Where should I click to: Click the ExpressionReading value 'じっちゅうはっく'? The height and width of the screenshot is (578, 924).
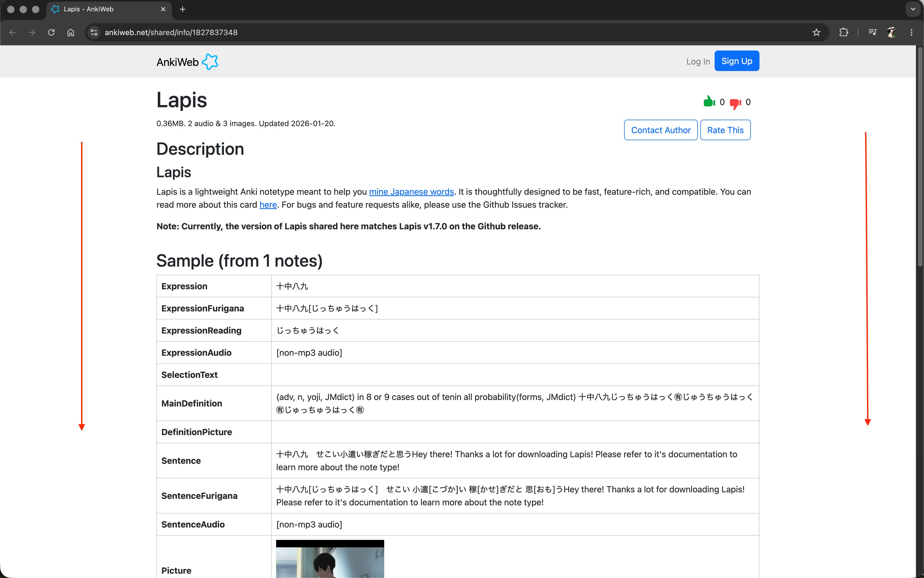308,331
